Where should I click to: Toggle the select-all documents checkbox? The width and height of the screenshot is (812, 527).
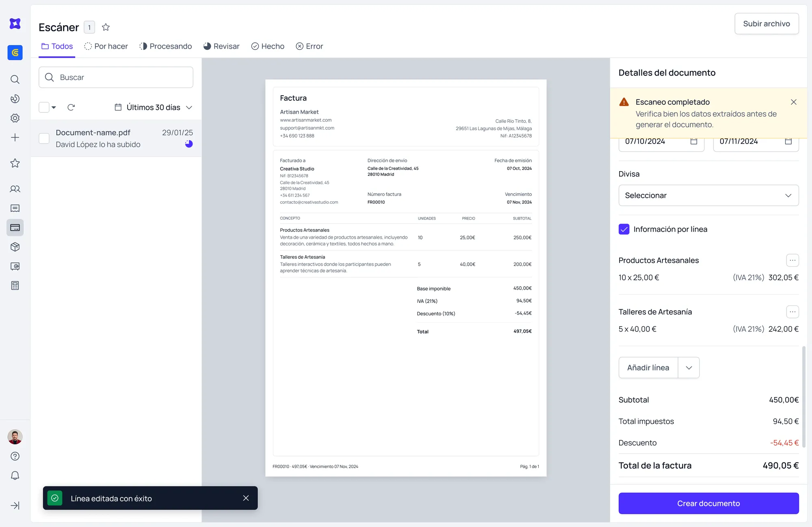(x=44, y=108)
